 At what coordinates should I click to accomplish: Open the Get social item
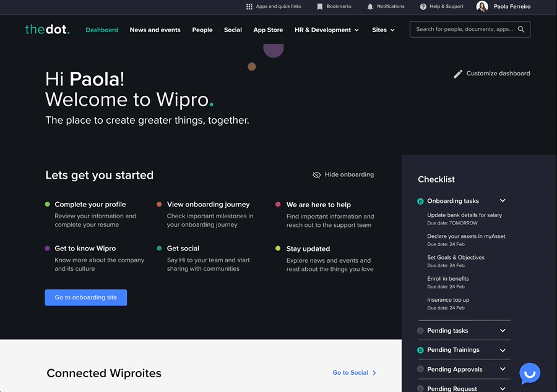click(183, 249)
